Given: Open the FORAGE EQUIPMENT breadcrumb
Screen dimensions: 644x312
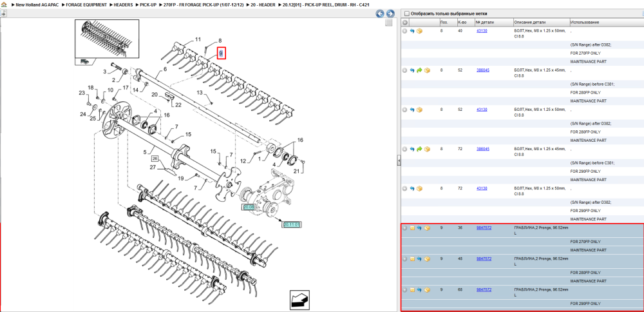Looking at the screenshot, I should (x=86, y=5).
